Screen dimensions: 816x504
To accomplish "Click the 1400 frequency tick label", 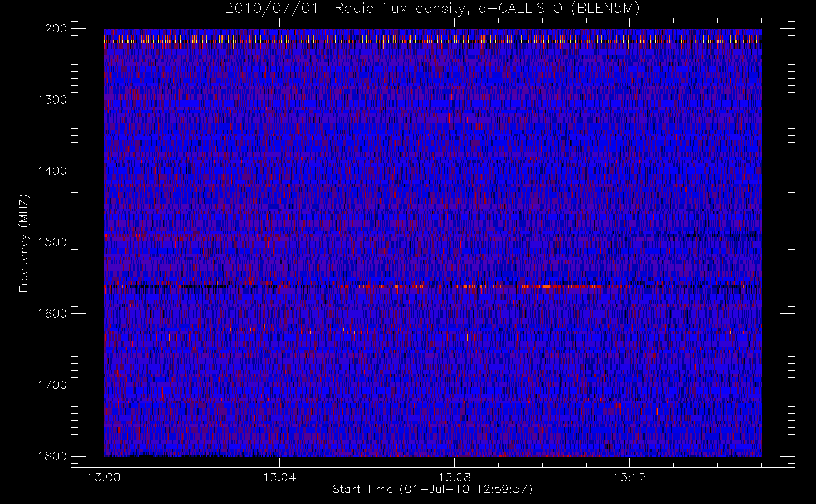I will pos(52,171).
